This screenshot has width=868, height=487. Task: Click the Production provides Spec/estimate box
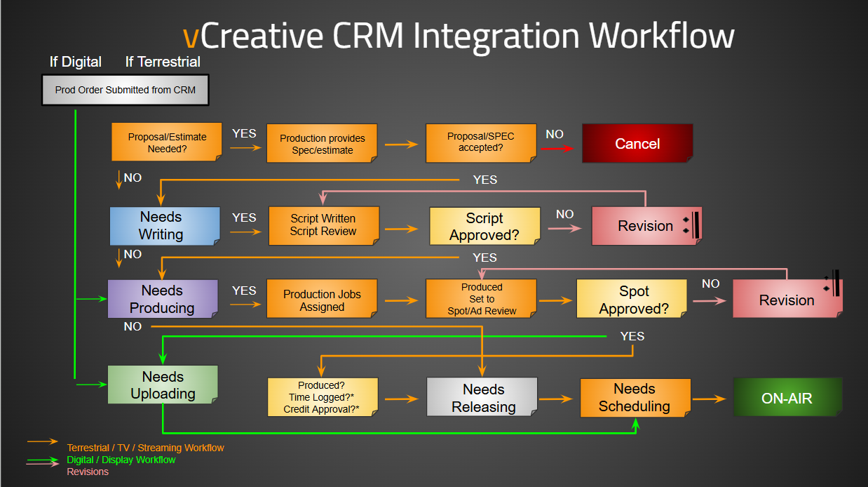(x=322, y=144)
